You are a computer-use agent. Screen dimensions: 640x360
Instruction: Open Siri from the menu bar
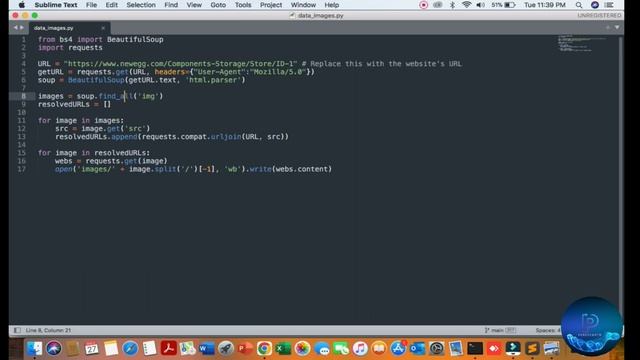pos(595,5)
